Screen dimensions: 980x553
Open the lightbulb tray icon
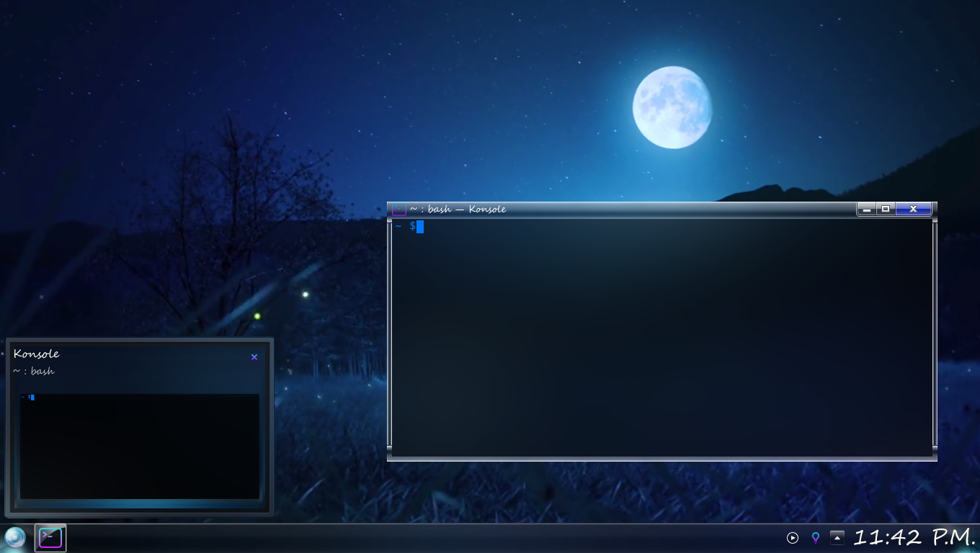816,537
